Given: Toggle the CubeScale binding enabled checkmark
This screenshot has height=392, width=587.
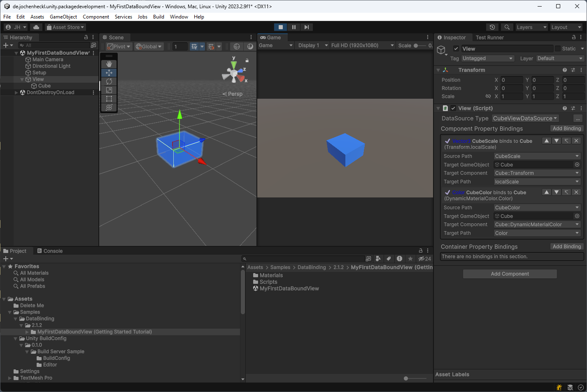Looking at the screenshot, I should click(447, 141).
